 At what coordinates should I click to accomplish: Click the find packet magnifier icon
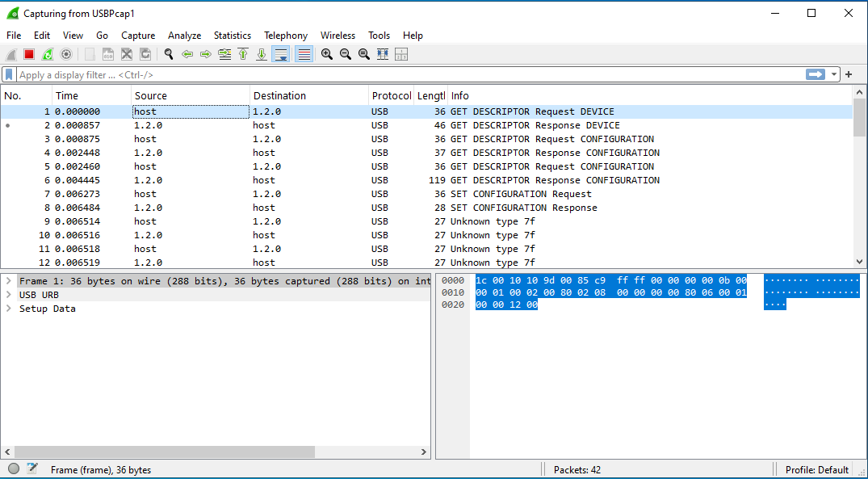168,54
